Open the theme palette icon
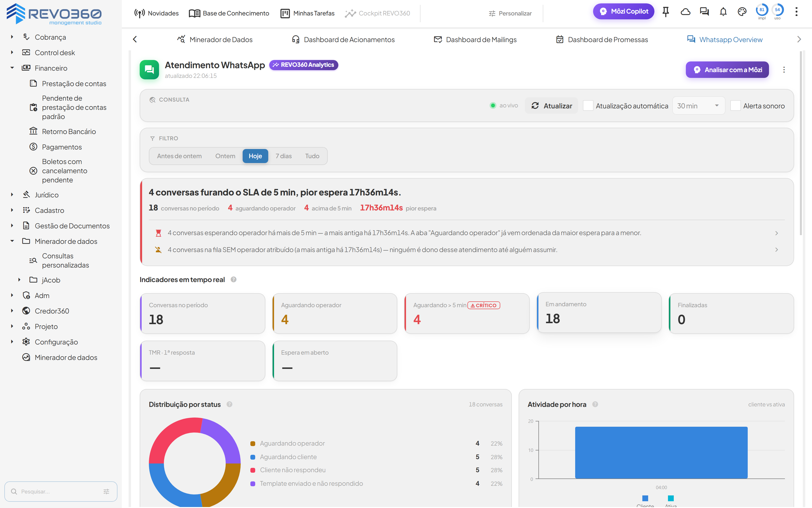 (x=742, y=12)
